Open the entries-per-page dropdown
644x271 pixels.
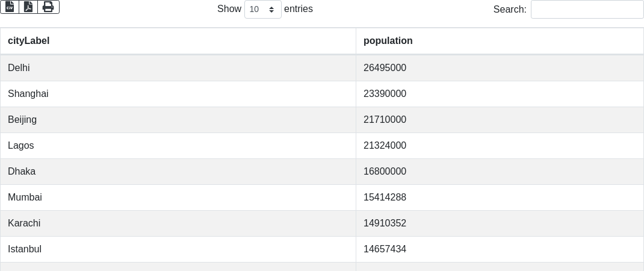[262, 9]
